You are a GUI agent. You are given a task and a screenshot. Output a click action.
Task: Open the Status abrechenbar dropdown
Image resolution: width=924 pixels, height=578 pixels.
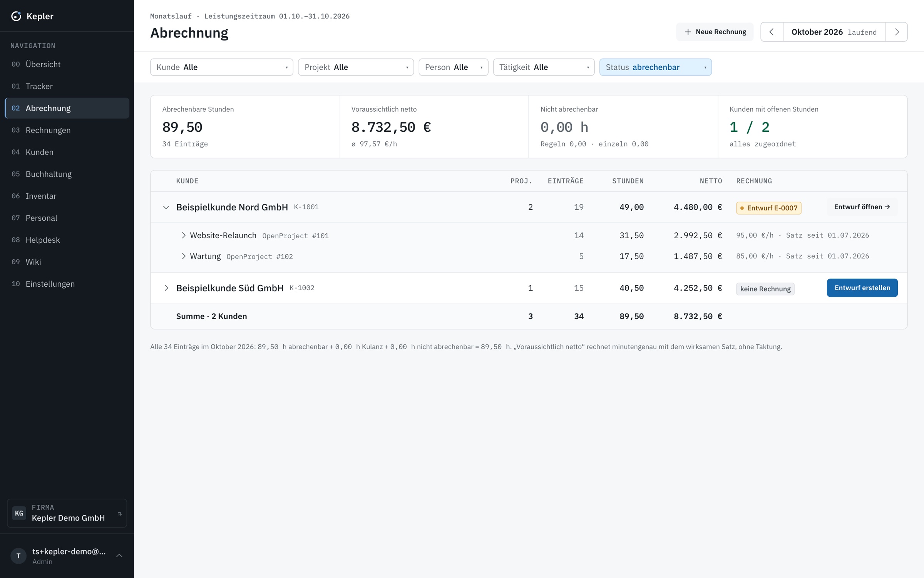coord(655,67)
